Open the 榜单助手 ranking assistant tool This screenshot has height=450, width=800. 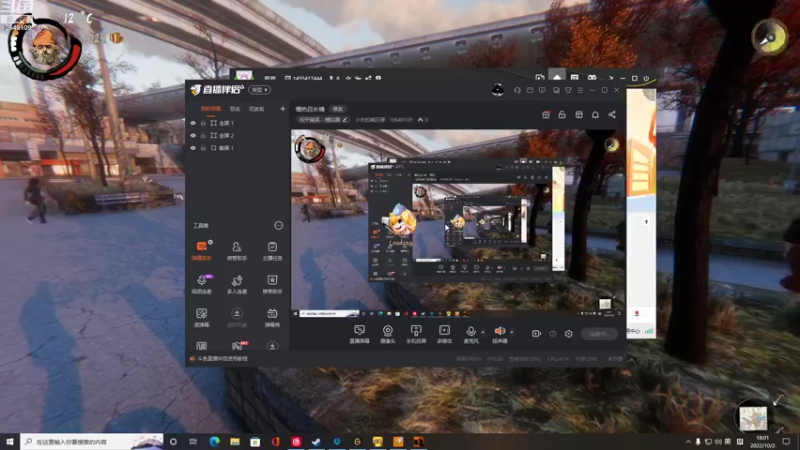coord(272,284)
